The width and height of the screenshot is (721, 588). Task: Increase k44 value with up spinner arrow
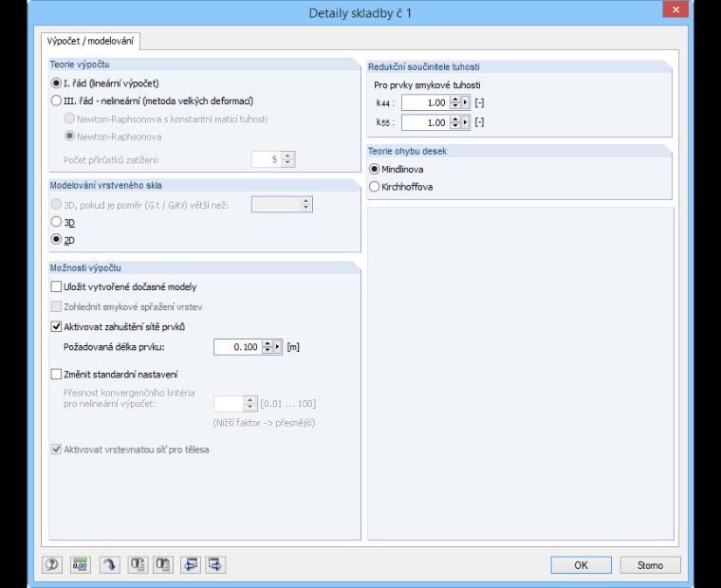tap(454, 100)
